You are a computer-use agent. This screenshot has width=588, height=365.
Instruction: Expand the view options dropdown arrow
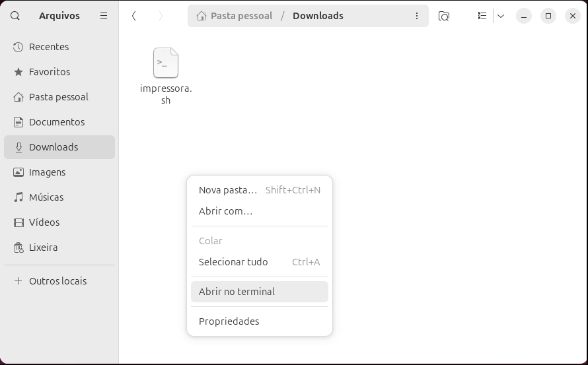coord(501,16)
